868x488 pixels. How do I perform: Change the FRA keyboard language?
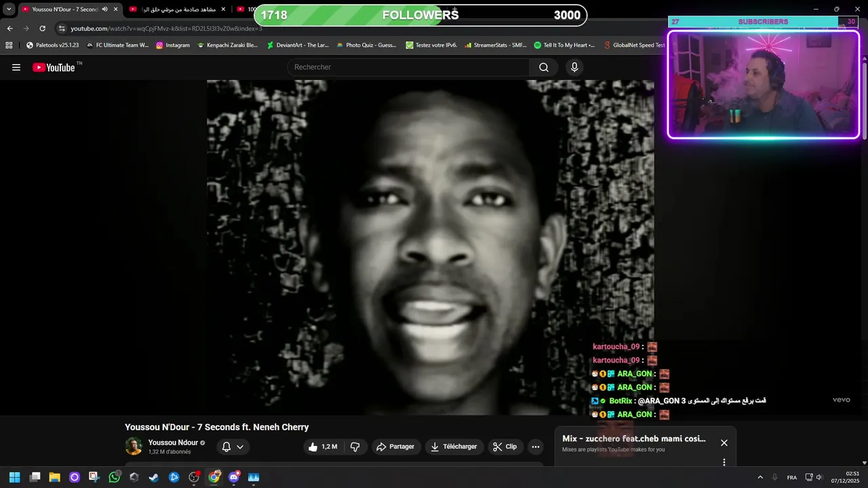coord(792,477)
